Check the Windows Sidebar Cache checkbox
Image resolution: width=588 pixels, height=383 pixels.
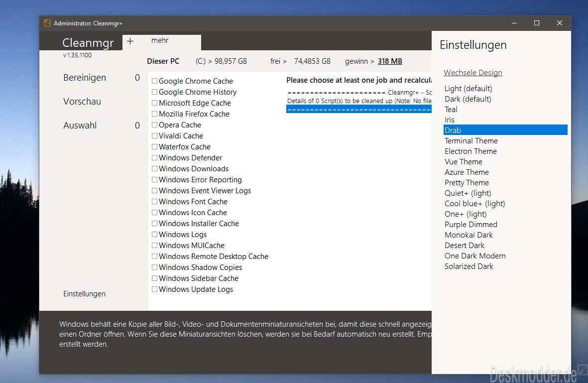[x=154, y=278]
